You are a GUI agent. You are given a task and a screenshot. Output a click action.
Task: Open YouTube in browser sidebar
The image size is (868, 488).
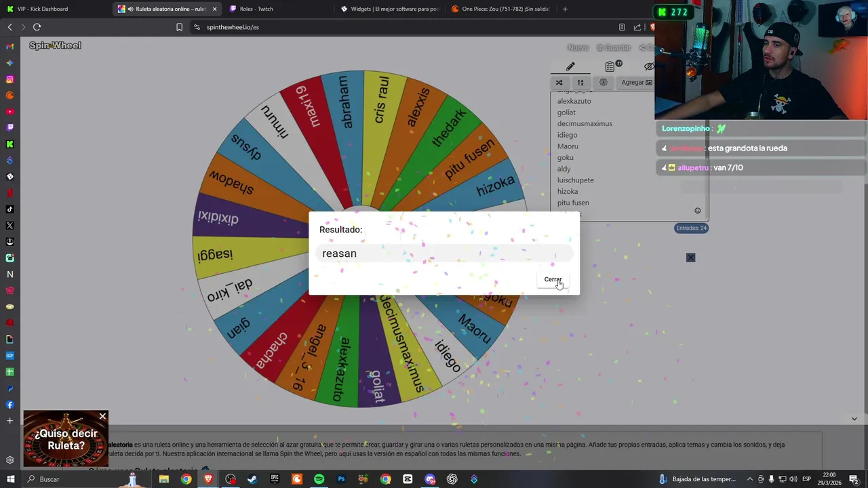(x=9, y=112)
